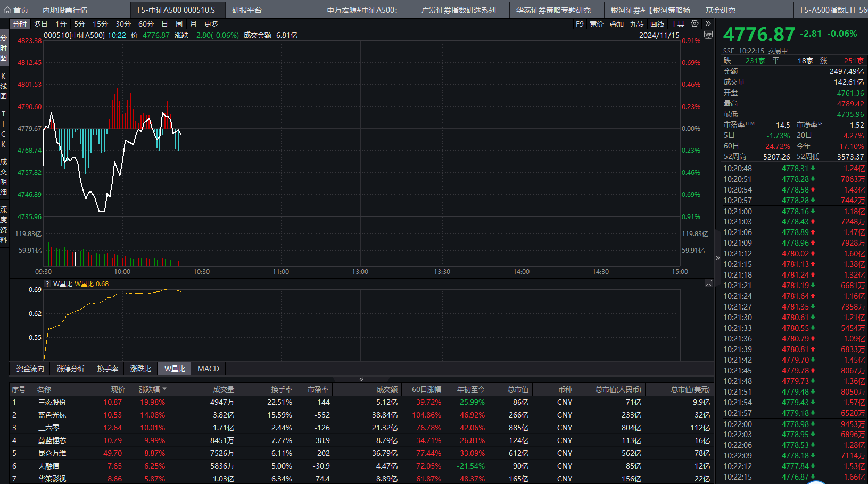Click the F9 button in the toolbar
Viewport: 868px width, 484px height.
click(x=580, y=23)
